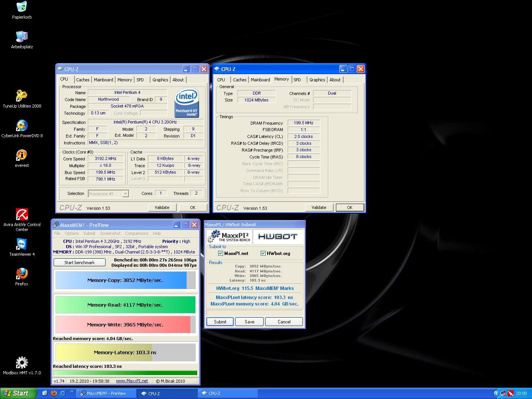Viewport: 532px width, 399px height.
Task: Click right CPU-Z window title icon
Action: click(x=217, y=69)
